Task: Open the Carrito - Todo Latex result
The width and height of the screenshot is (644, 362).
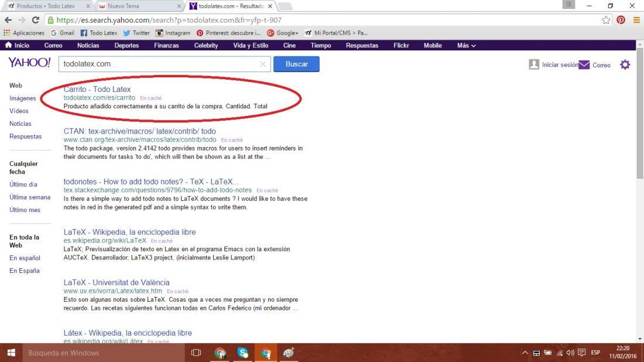Action: [x=97, y=89]
